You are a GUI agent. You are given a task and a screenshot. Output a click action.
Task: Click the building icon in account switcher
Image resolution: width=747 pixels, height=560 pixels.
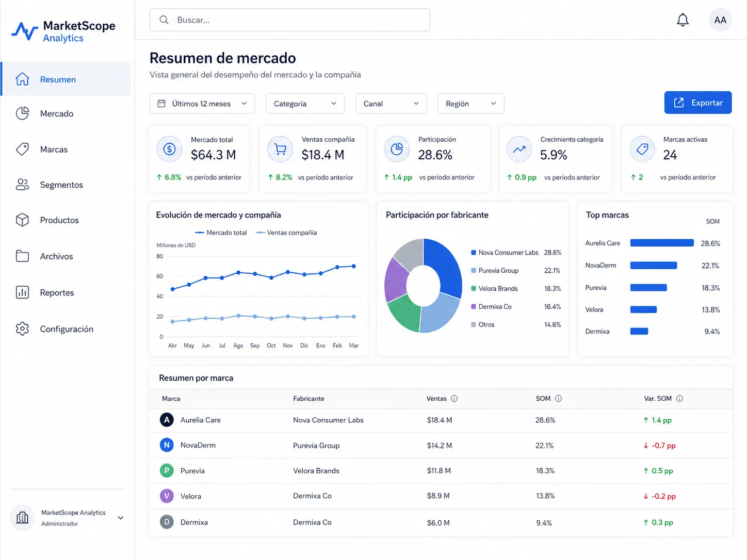(x=22, y=518)
